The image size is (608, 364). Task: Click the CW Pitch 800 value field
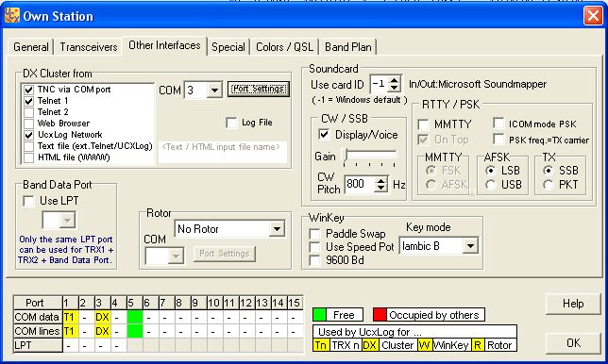[x=360, y=184]
